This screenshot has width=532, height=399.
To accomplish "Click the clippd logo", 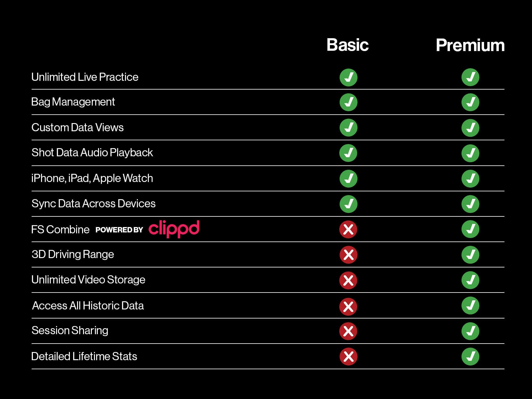I will coord(174,229).
